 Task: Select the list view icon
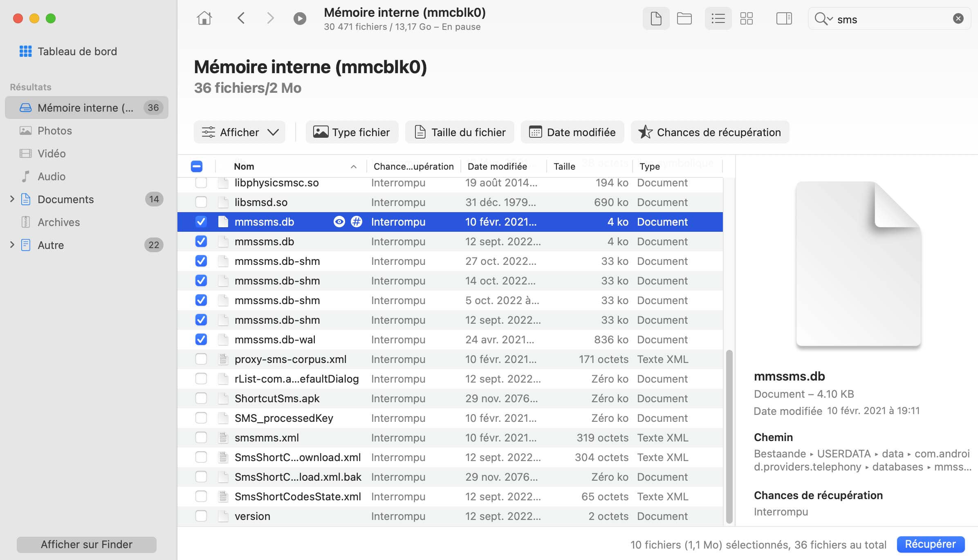(718, 18)
